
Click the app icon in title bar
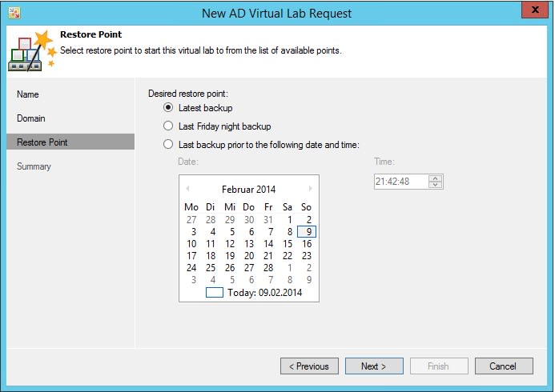tap(14, 13)
